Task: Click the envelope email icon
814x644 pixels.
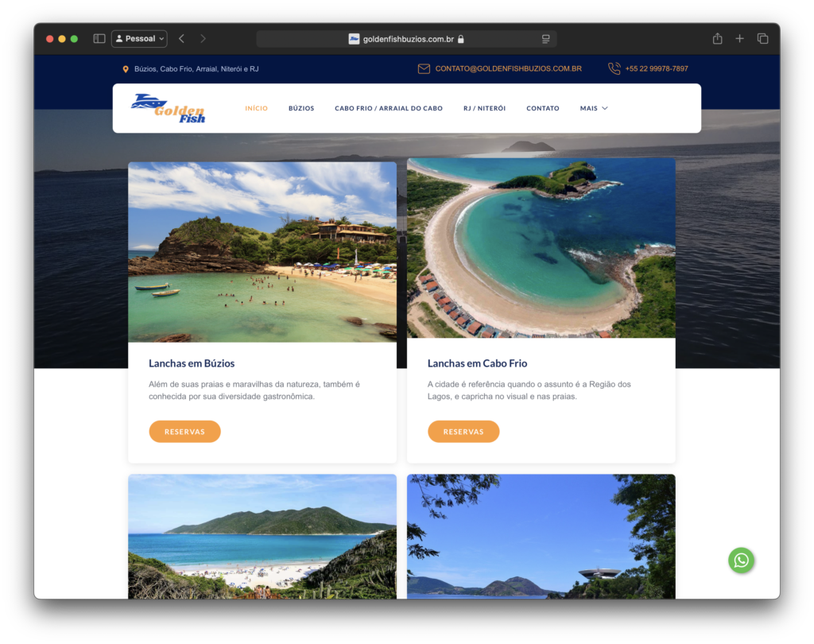Action: point(424,68)
